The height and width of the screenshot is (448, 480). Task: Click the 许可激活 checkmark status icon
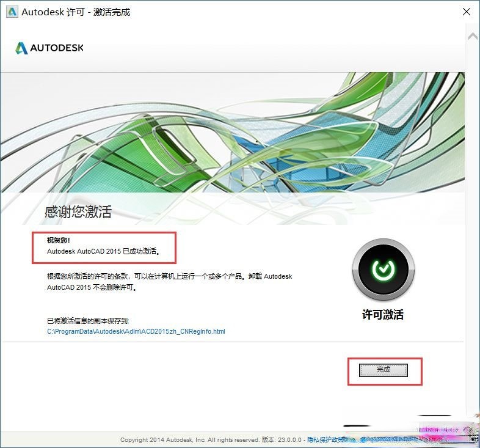coord(384,270)
